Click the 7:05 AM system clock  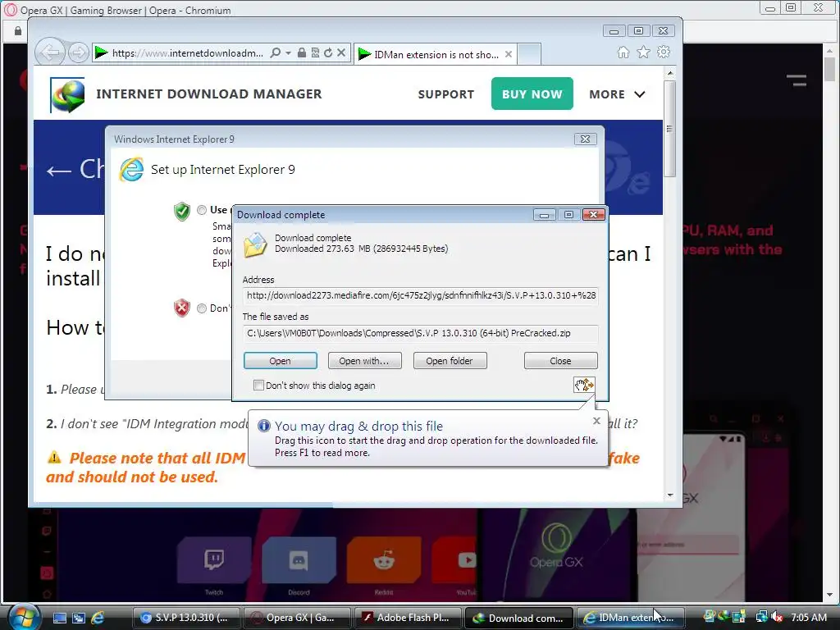click(x=808, y=617)
